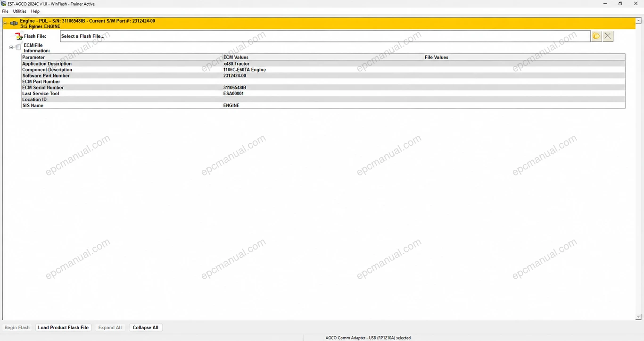644x341 pixels.
Task: Click the File Values column header
Action: pyautogui.click(x=524, y=57)
